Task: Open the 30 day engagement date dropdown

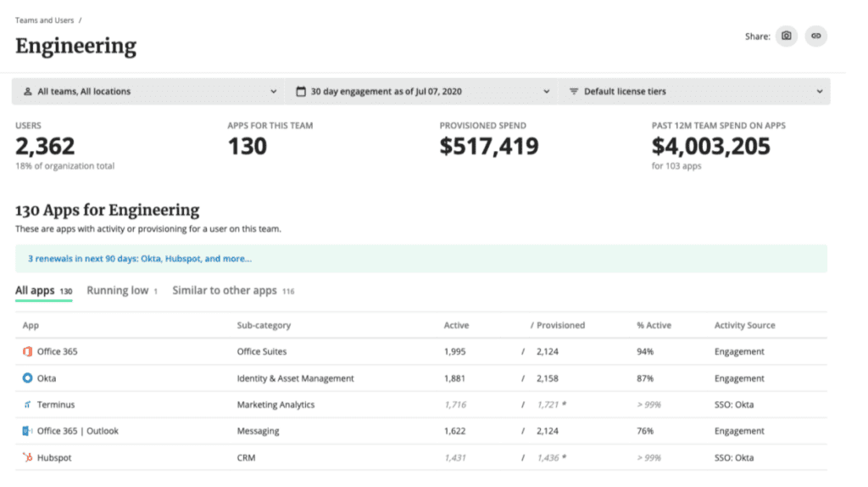Action: (x=421, y=92)
